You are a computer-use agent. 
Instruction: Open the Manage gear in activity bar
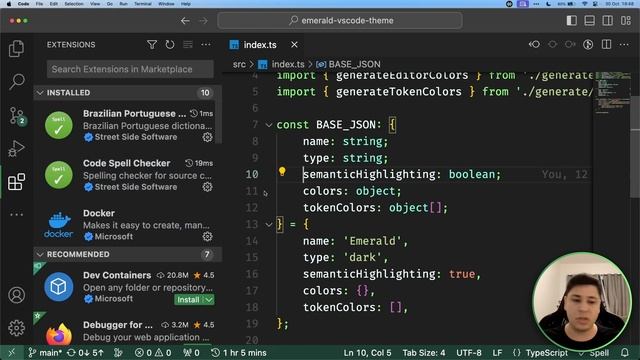coord(16,328)
